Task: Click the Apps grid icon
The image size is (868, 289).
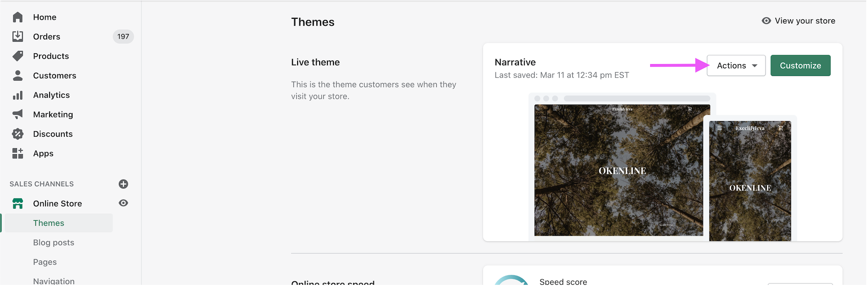Action: pyautogui.click(x=17, y=153)
